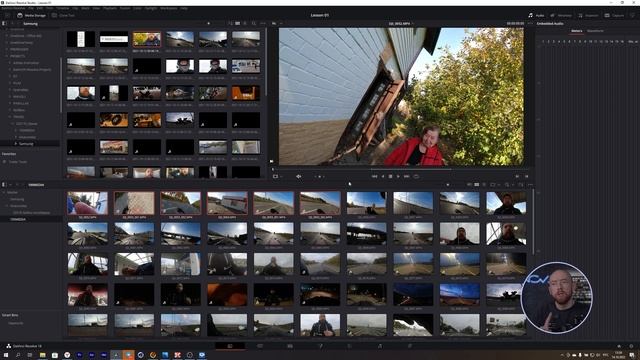Select the OSMO264 bin
The height and width of the screenshot is (360, 640).
18,219
